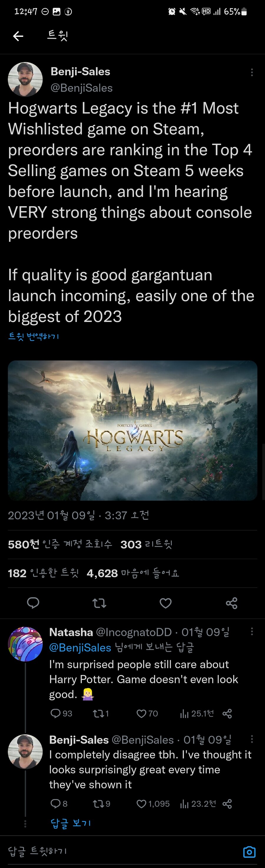The width and height of the screenshot is (265, 868).
Task: Open Natasha's profile avatar
Action: [x=25, y=644]
